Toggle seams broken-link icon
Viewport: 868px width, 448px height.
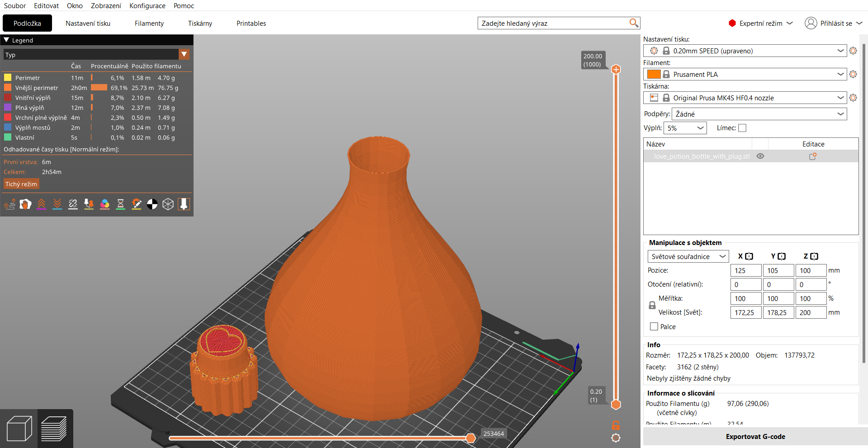coord(73,204)
